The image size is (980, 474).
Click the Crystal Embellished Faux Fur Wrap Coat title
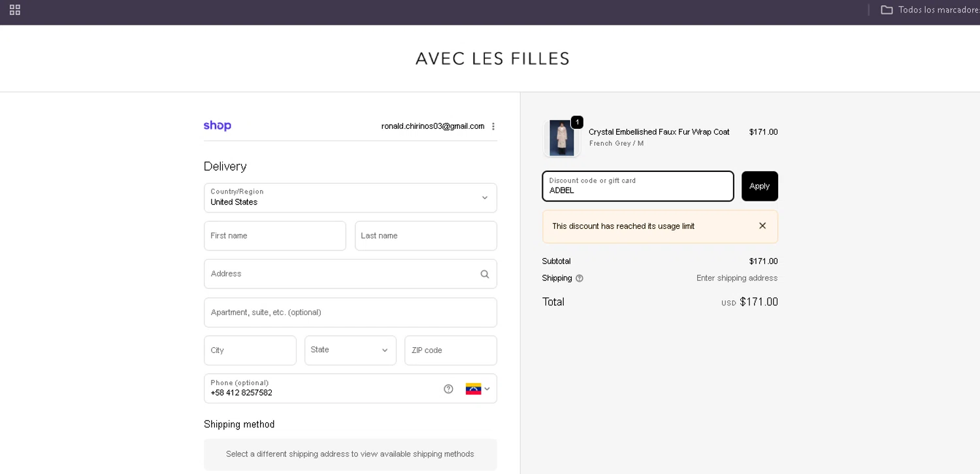coord(659,132)
